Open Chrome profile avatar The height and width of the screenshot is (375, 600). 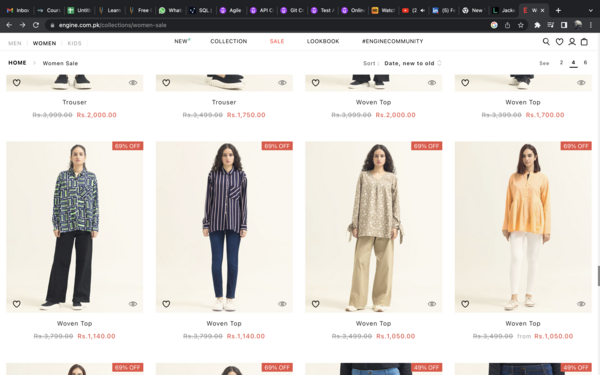tap(578, 25)
